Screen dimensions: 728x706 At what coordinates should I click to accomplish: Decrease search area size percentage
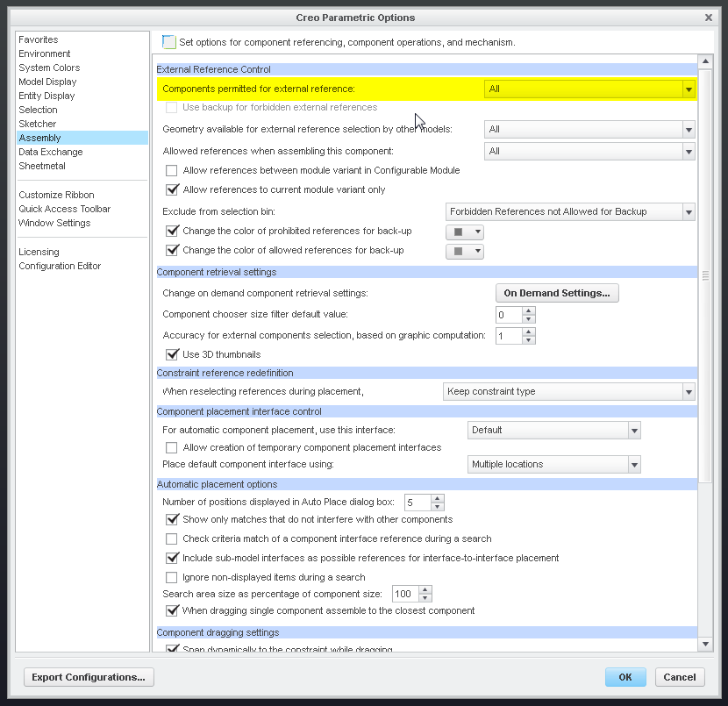click(425, 598)
